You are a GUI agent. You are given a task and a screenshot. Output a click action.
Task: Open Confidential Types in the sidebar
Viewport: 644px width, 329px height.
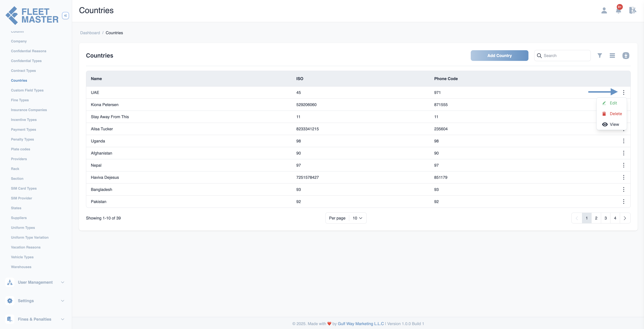point(26,61)
